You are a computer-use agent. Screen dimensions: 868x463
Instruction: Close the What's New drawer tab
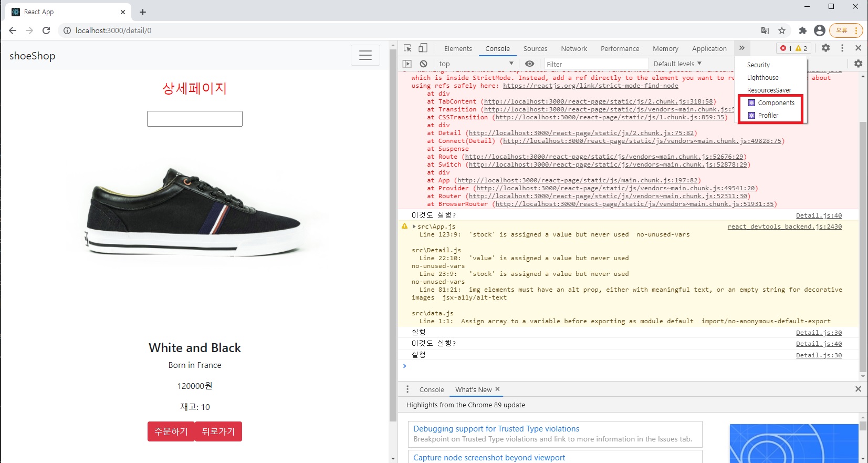497,389
